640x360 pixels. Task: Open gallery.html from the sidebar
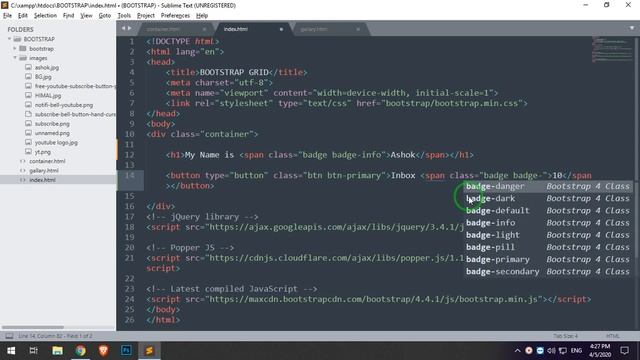pyautogui.click(x=44, y=171)
